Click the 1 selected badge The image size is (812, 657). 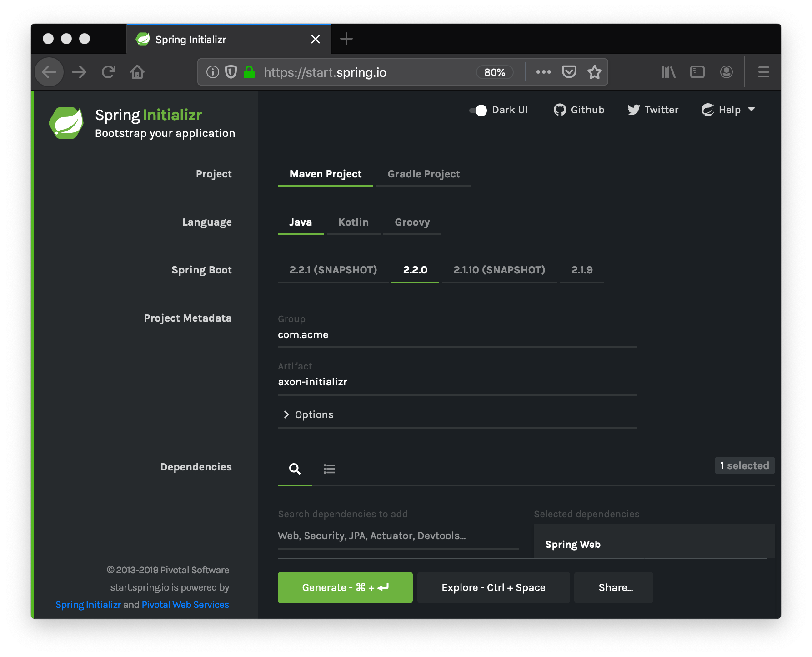(x=745, y=465)
